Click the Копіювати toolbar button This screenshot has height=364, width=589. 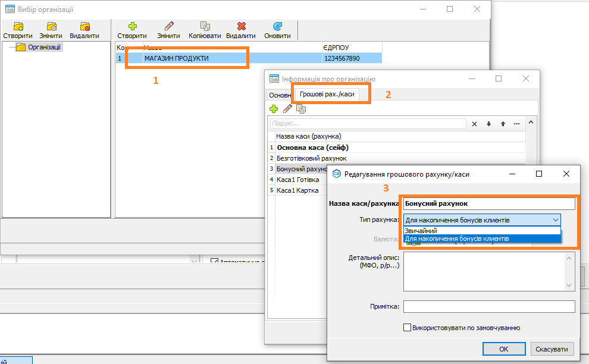(x=205, y=30)
